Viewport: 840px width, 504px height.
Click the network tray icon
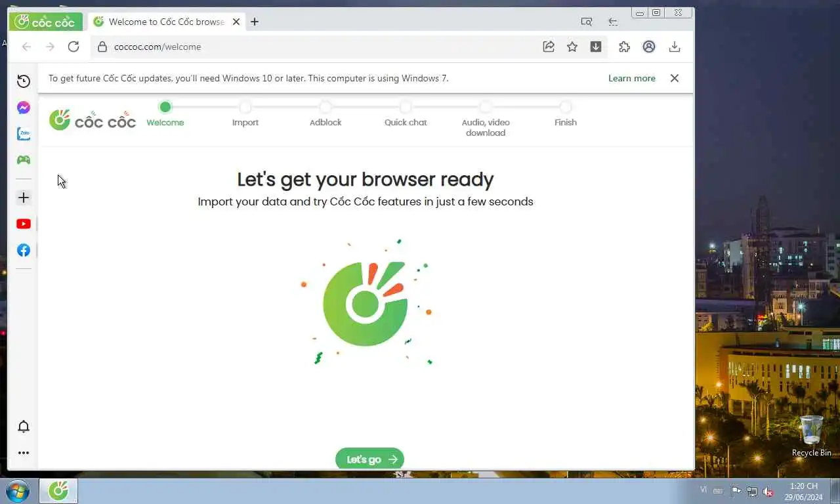coord(752,492)
